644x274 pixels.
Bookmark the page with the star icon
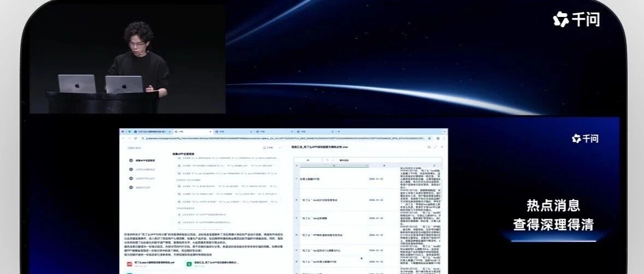pyautogui.click(x=429, y=138)
